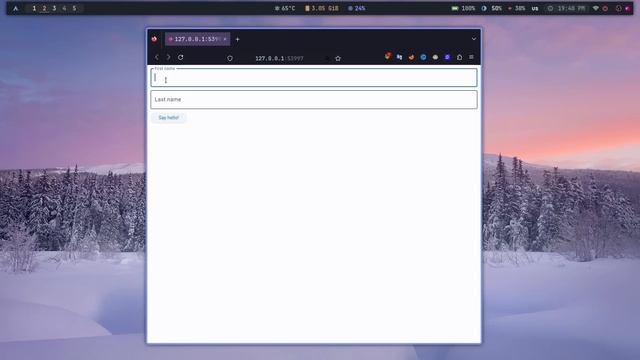The height and width of the screenshot is (360, 640).
Task: Switch to workspace 2 in top bar
Action: tap(44, 8)
